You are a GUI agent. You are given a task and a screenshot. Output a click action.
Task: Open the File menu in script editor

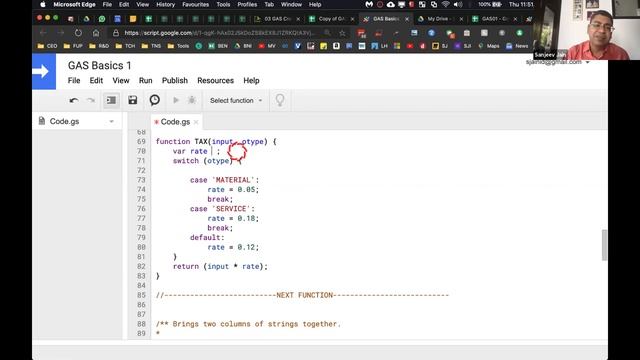point(74,81)
